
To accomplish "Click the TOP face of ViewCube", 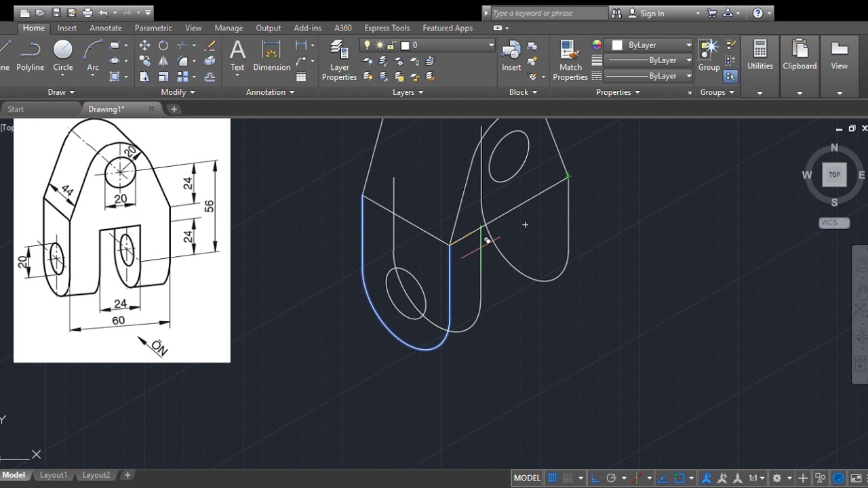I will [834, 174].
